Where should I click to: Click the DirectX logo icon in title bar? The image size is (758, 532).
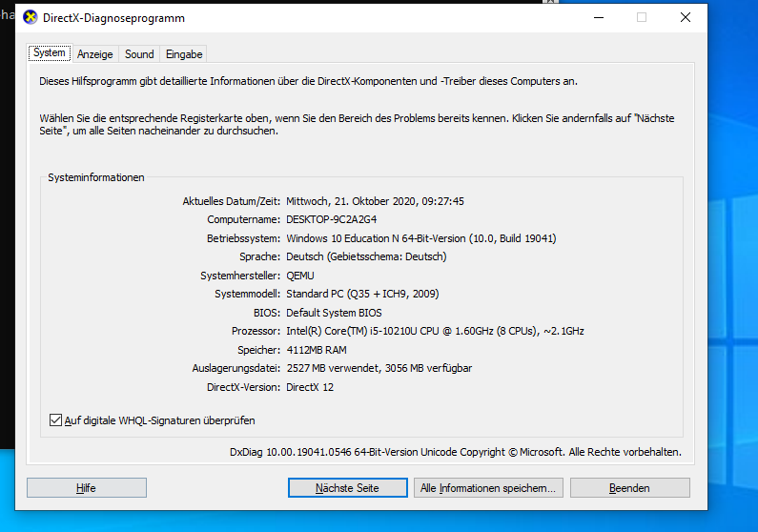click(30, 17)
